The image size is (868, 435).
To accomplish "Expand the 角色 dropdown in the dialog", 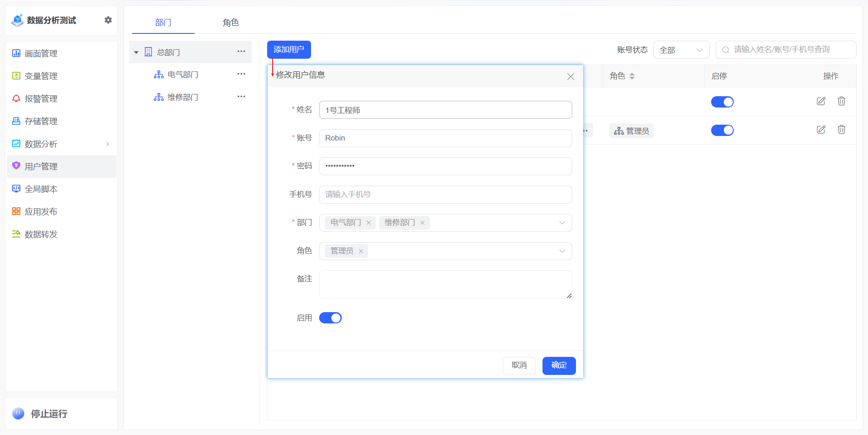I will click(561, 251).
